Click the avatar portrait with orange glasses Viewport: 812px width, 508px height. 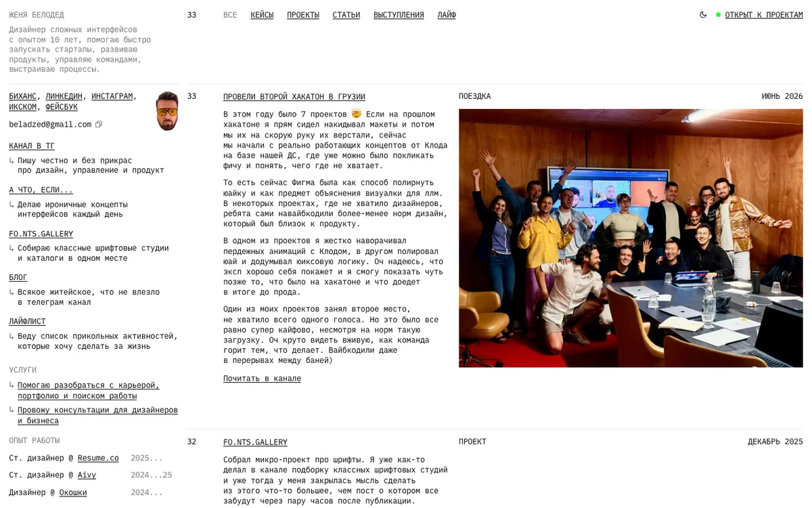[x=167, y=111]
